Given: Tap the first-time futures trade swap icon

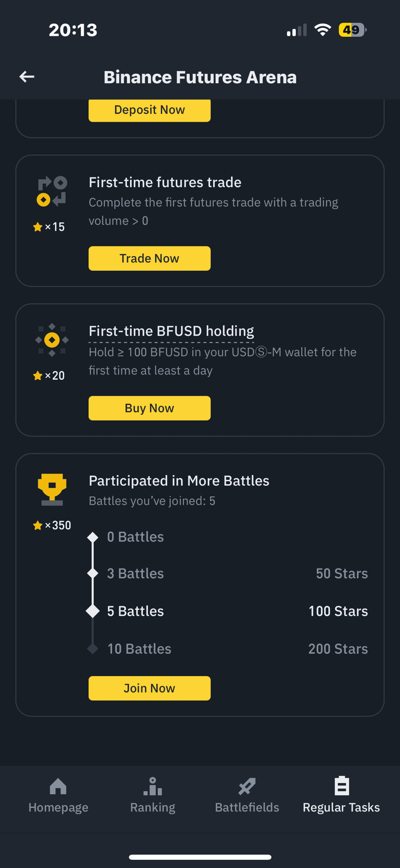Looking at the screenshot, I should click(x=52, y=191).
